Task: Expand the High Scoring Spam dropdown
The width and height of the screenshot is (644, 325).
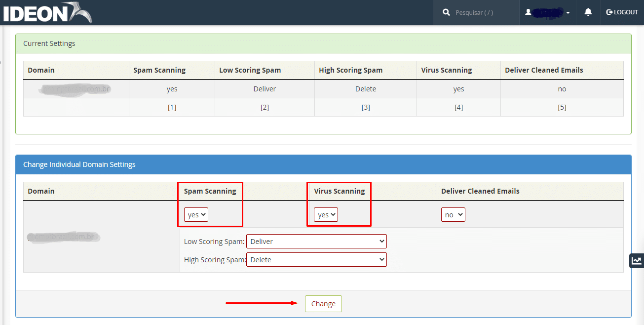Action: point(316,260)
